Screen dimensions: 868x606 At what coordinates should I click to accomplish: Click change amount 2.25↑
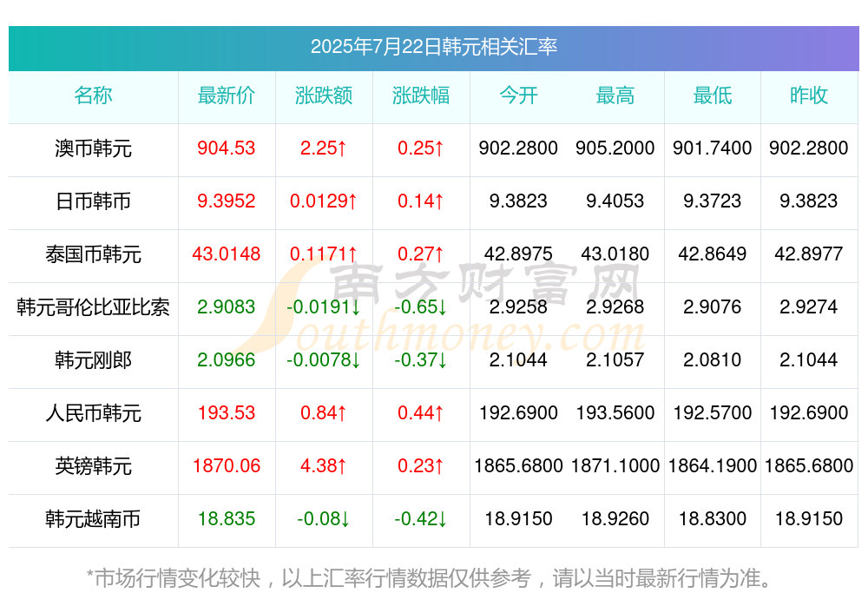point(323,148)
